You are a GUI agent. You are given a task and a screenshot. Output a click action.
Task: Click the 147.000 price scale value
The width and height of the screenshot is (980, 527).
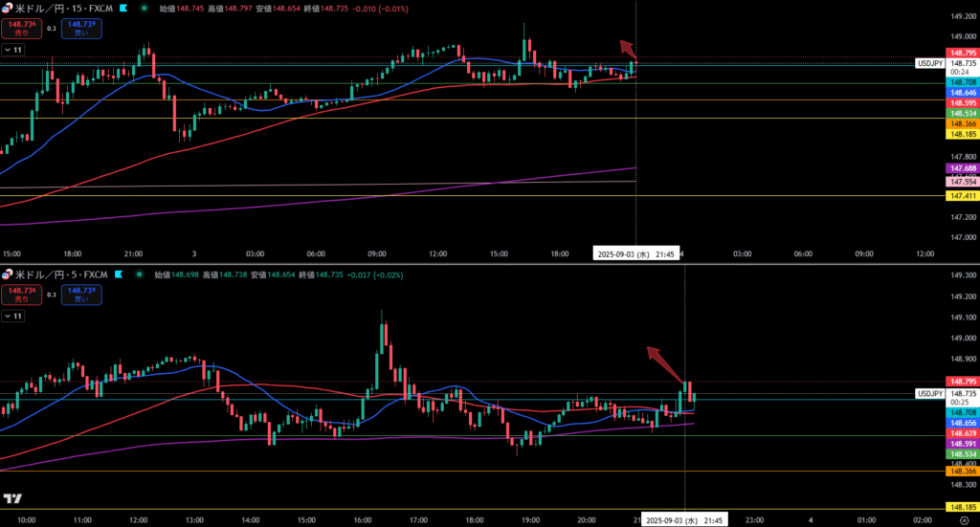pos(963,237)
